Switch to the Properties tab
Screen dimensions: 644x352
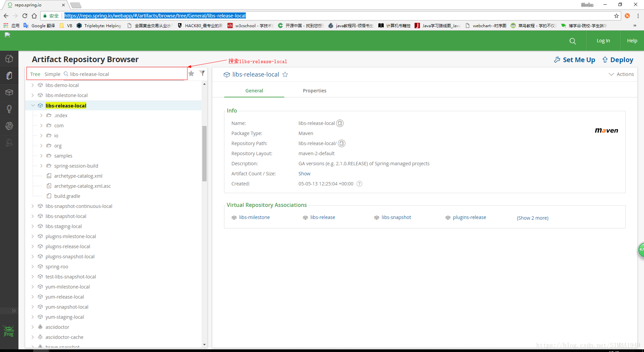click(x=314, y=91)
